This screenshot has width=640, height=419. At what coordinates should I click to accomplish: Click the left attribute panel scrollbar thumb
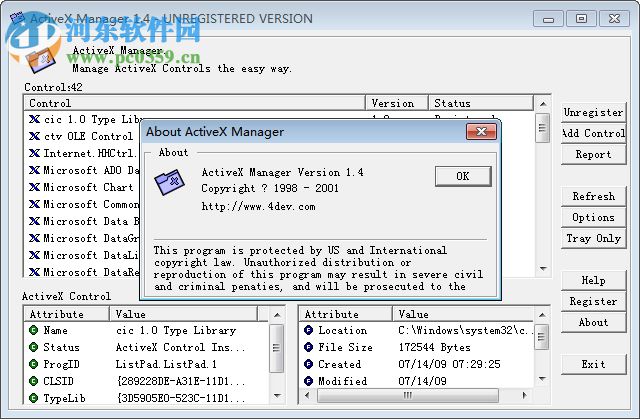click(277, 348)
